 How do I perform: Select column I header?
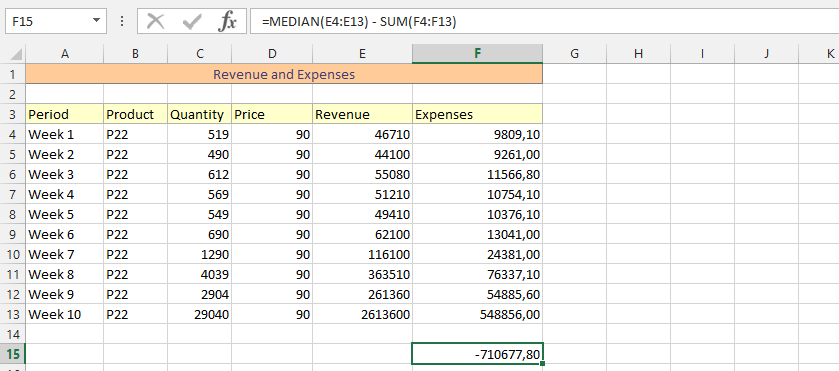pos(703,54)
